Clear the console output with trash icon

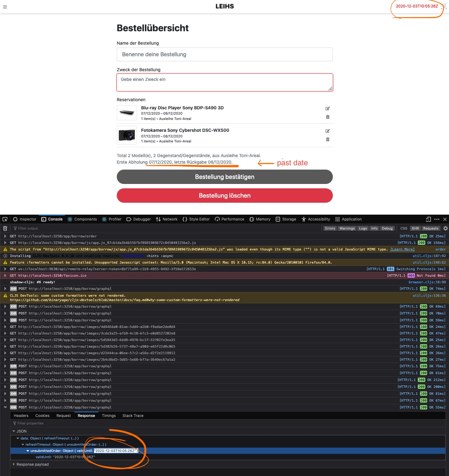(5, 228)
